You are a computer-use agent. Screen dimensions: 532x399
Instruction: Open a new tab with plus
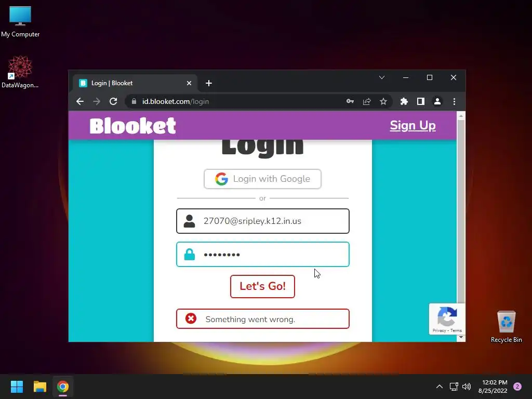click(x=209, y=83)
